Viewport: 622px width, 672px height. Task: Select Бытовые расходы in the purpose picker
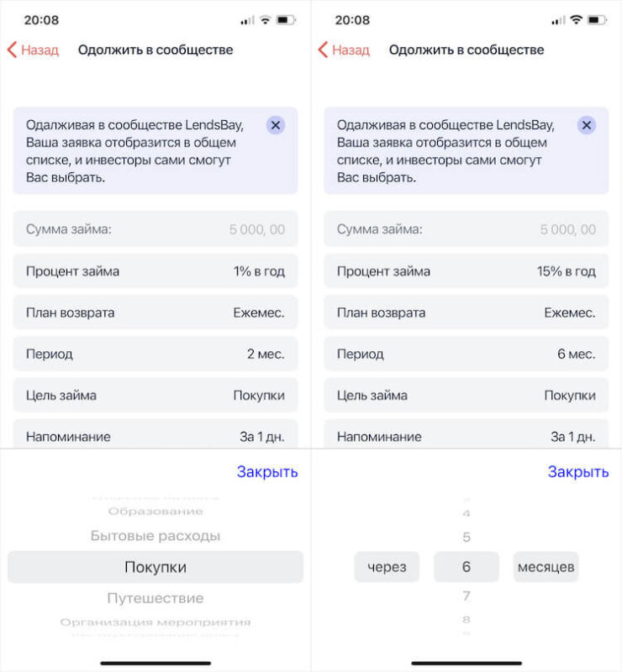155,536
